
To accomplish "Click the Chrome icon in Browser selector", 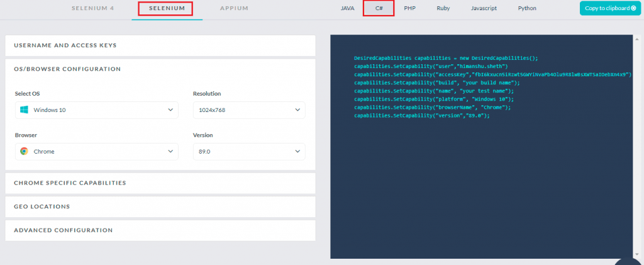I will (x=24, y=152).
